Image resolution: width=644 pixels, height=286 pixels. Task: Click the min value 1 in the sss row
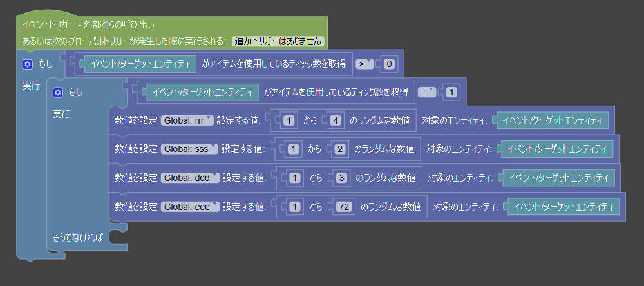click(293, 149)
